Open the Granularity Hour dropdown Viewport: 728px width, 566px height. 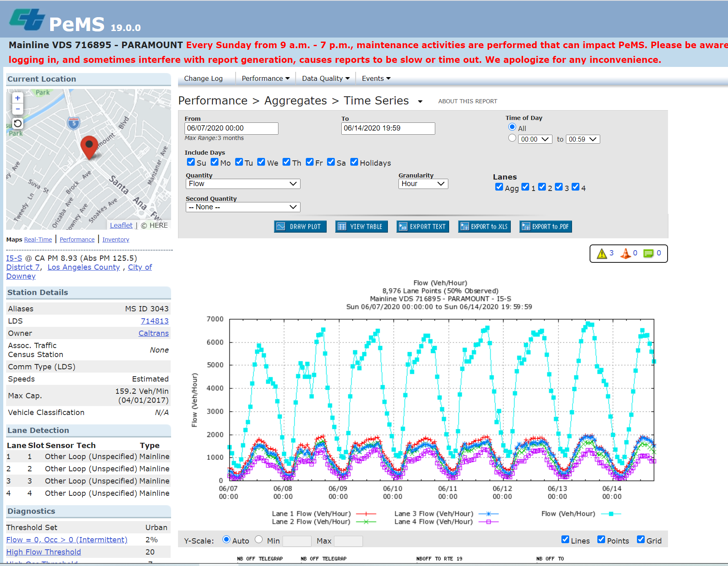click(x=423, y=184)
